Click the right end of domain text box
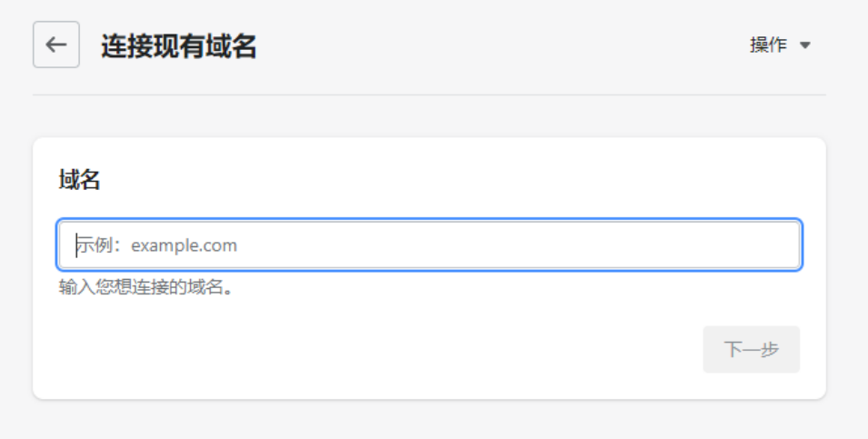Image resolution: width=868 pixels, height=439 pixels. pyautogui.click(x=782, y=244)
